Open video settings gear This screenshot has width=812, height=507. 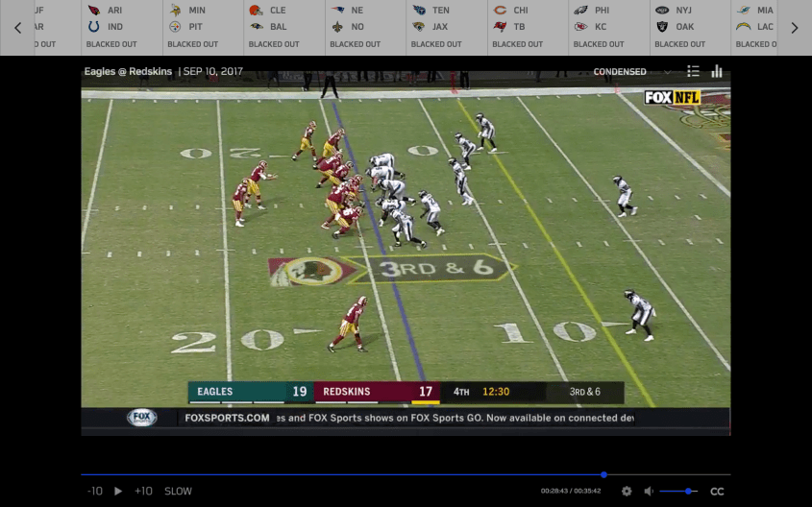pyautogui.click(x=627, y=491)
